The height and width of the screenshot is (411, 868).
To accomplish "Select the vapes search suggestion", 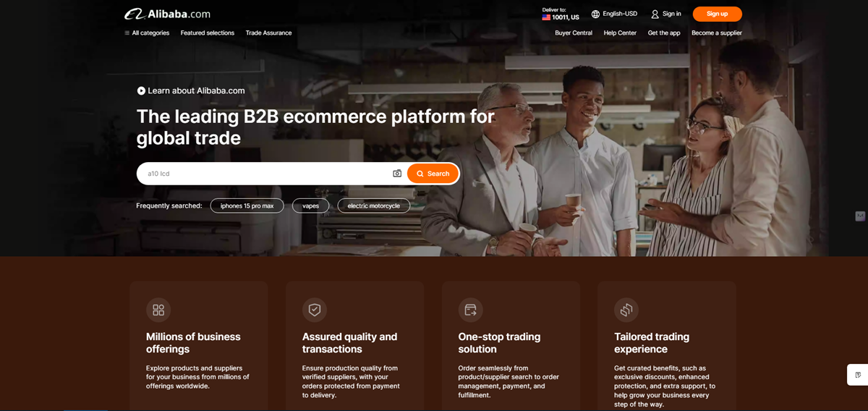I will tap(310, 205).
